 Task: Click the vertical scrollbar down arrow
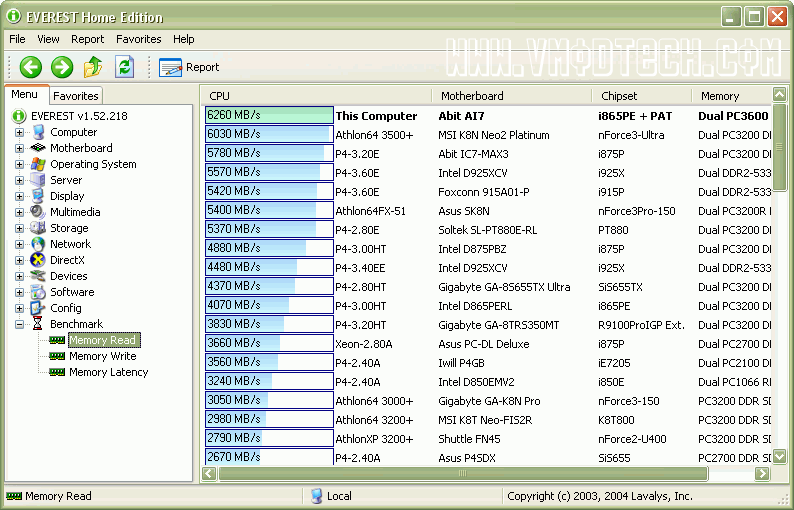(x=779, y=456)
